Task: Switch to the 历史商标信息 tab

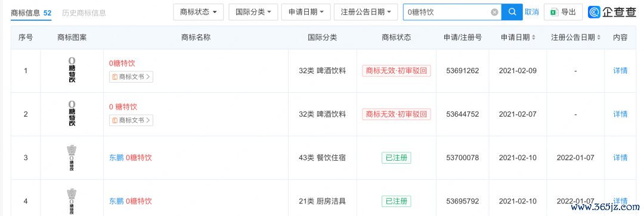Action: click(84, 12)
